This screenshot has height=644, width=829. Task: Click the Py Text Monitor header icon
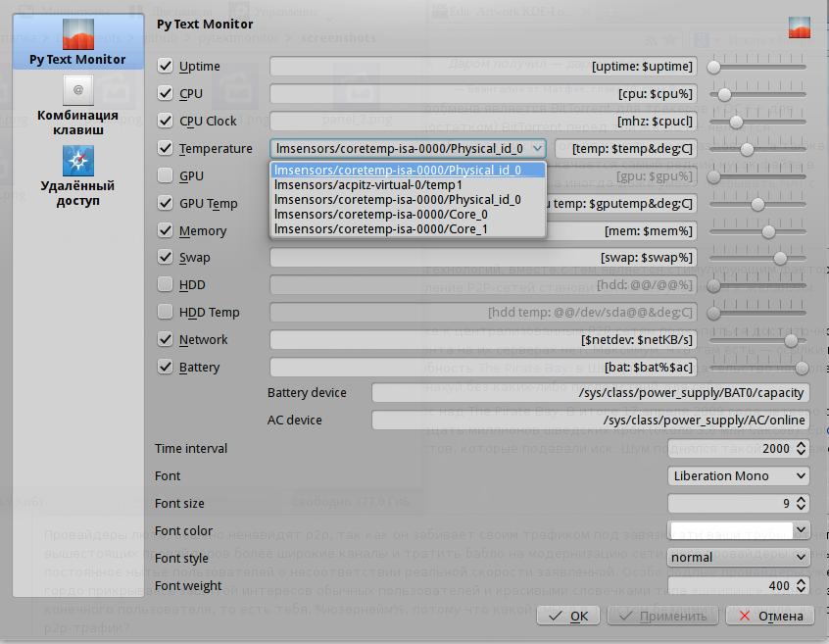tap(800, 27)
